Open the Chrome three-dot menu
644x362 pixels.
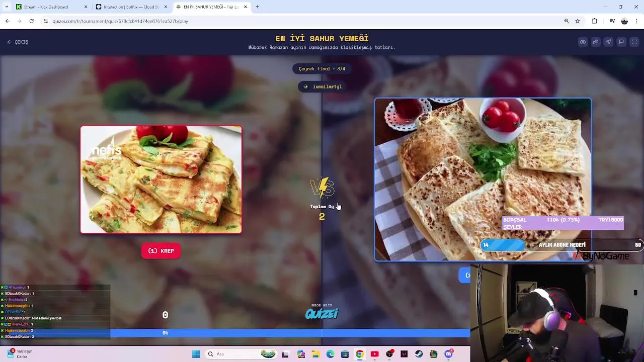(x=636, y=21)
